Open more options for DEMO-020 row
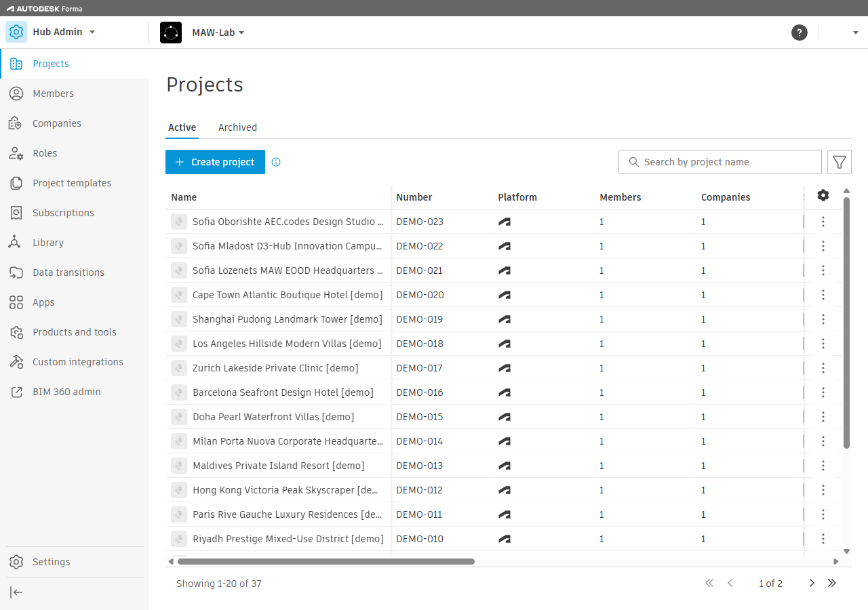Screen dimensions: 868x610 coord(823,295)
